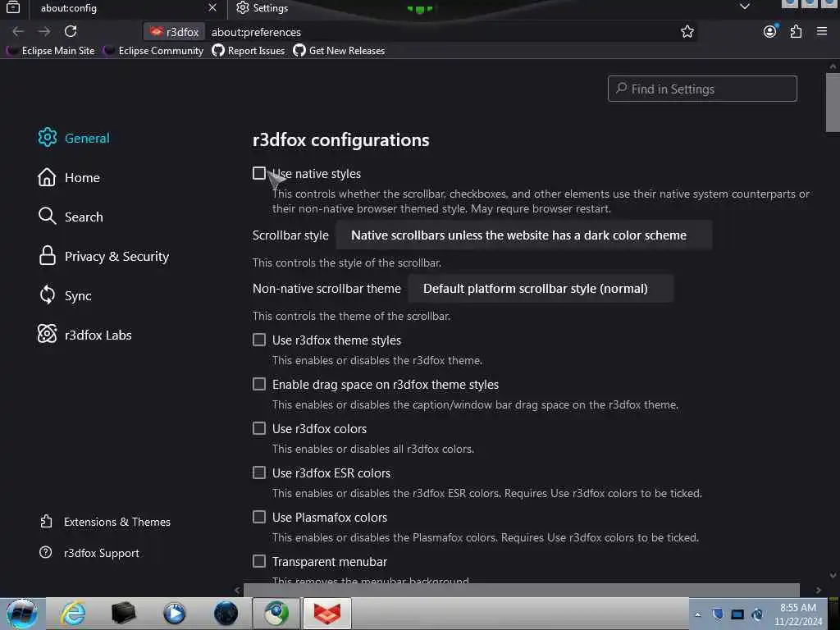Click the r3dfox identity badge in address bar
The height and width of the screenshot is (630, 840).
(174, 32)
